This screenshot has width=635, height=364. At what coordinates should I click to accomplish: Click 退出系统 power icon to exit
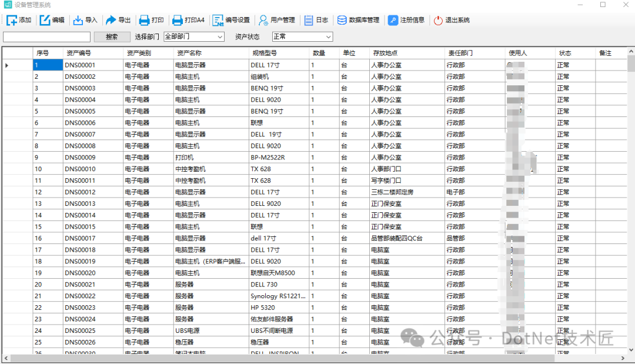[x=438, y=20]
